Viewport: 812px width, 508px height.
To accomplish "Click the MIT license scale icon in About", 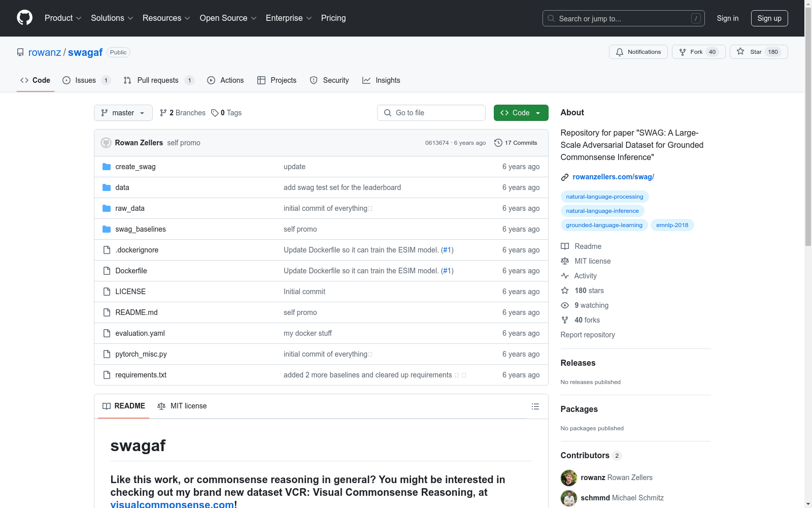I will (565, 261).
